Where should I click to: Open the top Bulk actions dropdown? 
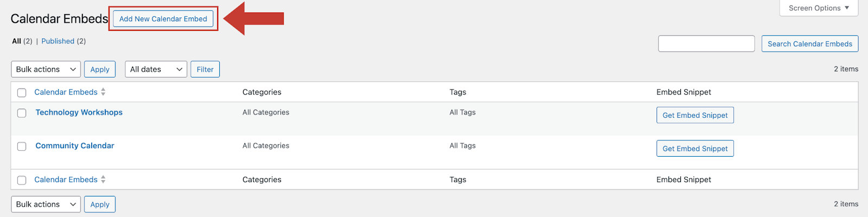[46, 69]
